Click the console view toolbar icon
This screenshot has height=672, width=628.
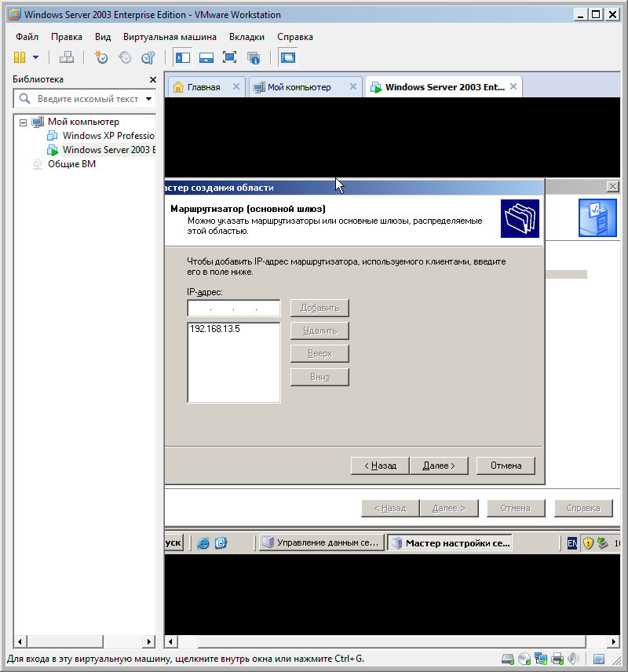288,57
